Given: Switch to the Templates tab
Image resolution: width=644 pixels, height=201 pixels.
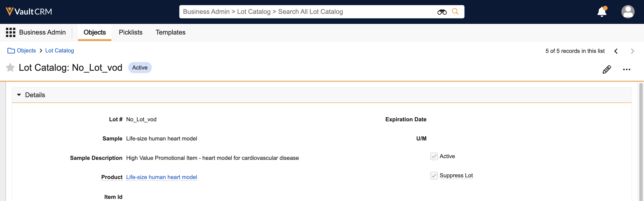Looking at the screenshot, I should pyautogui.click(x=170, y=32).
